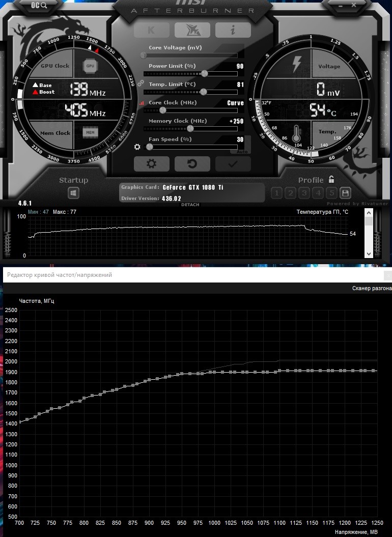Open Afterburner settings gear button
The width and height of the screenshot is (392, 537).
click(152, 164)
